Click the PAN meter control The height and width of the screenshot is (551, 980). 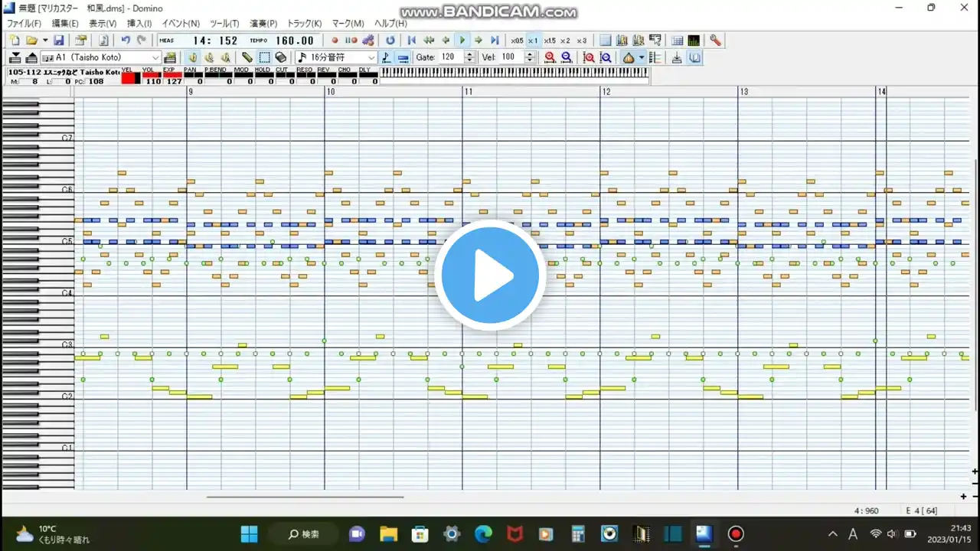[193, 76]
